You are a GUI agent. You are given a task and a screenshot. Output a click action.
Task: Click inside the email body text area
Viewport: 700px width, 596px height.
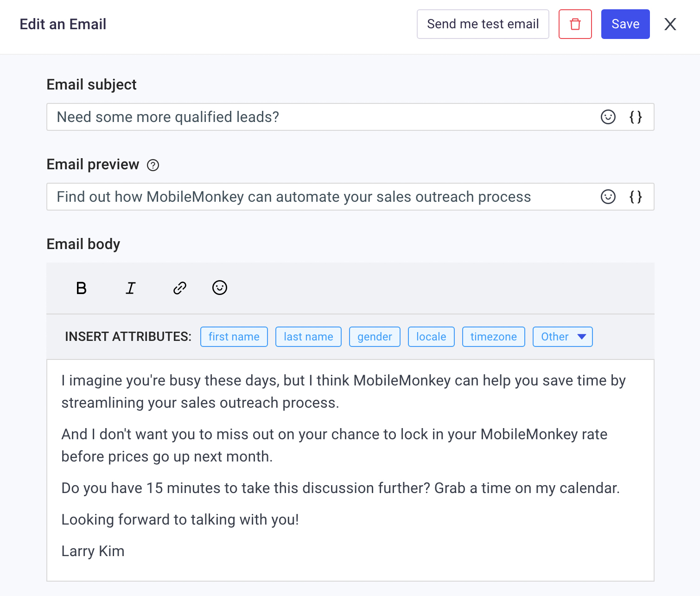(x=350, y=470)
